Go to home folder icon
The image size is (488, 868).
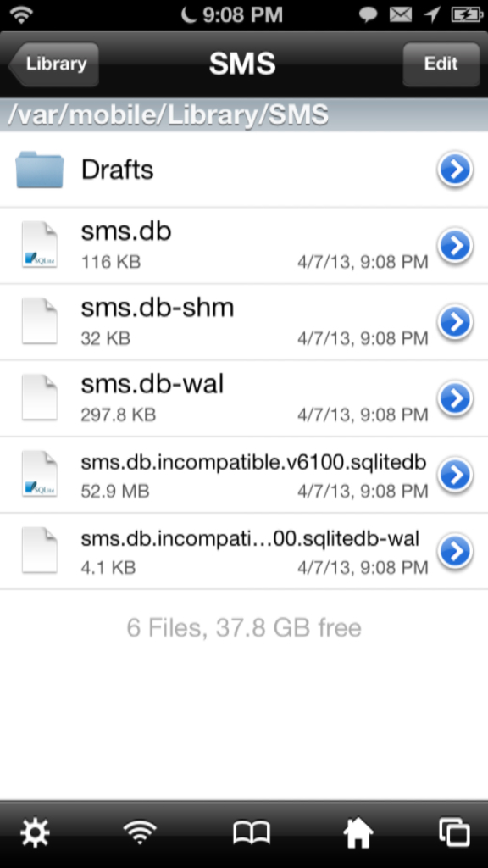coord(358,832)
